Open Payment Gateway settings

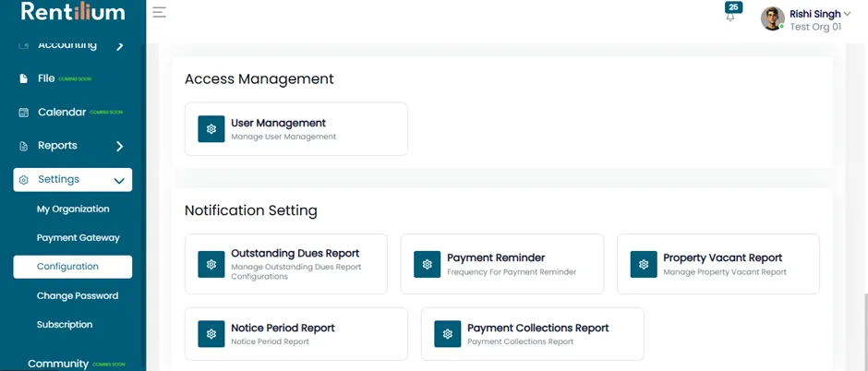(x=78, y=238)
